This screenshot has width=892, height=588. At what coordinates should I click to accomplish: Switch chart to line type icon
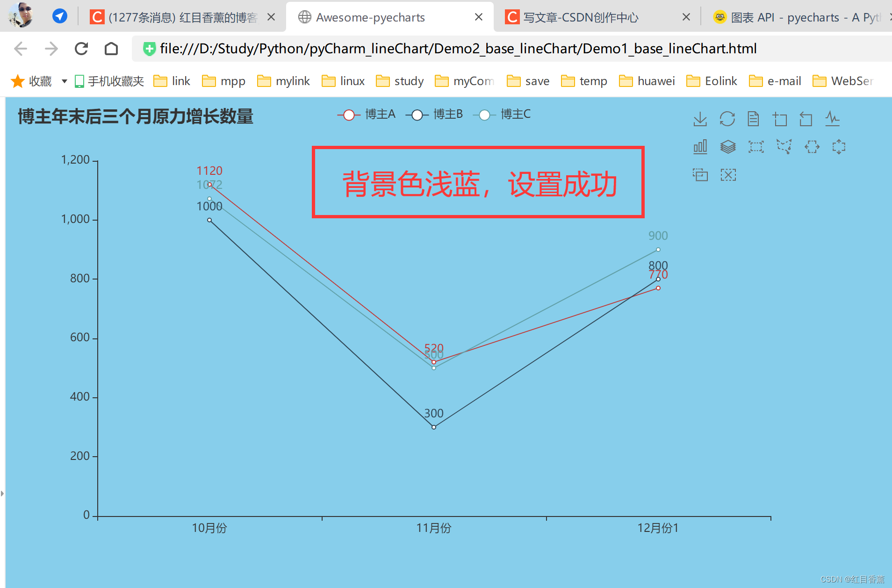point(833,119)
